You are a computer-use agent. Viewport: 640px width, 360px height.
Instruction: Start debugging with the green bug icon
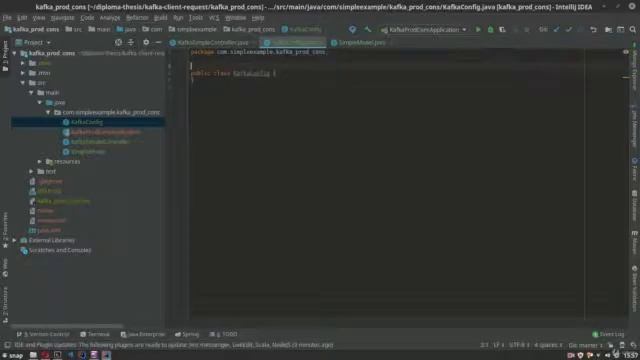pos(490,29)
